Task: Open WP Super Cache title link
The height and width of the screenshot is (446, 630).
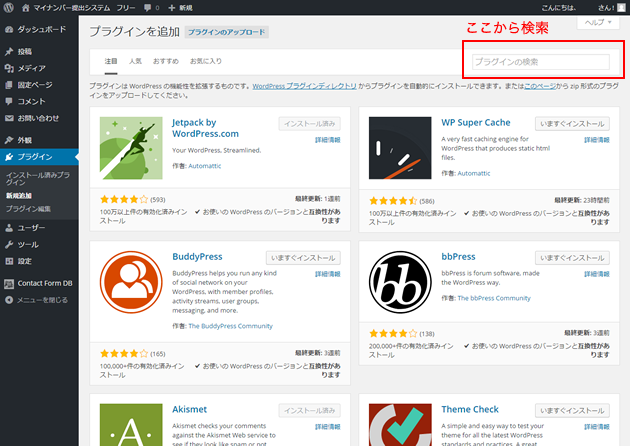Action: pyautogui.click(x=476, y=123)
